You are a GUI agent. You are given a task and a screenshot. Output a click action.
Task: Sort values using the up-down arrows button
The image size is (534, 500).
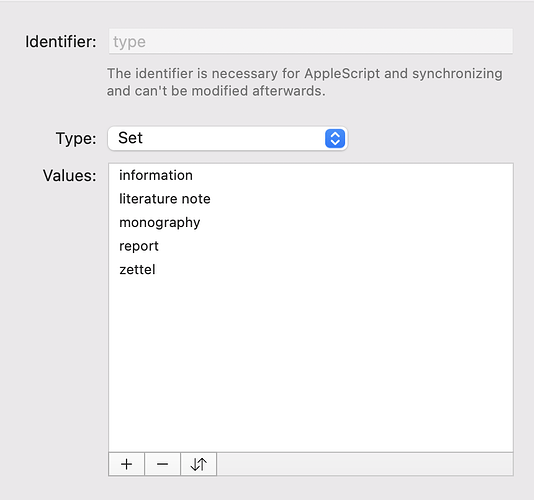coord(199,464)
